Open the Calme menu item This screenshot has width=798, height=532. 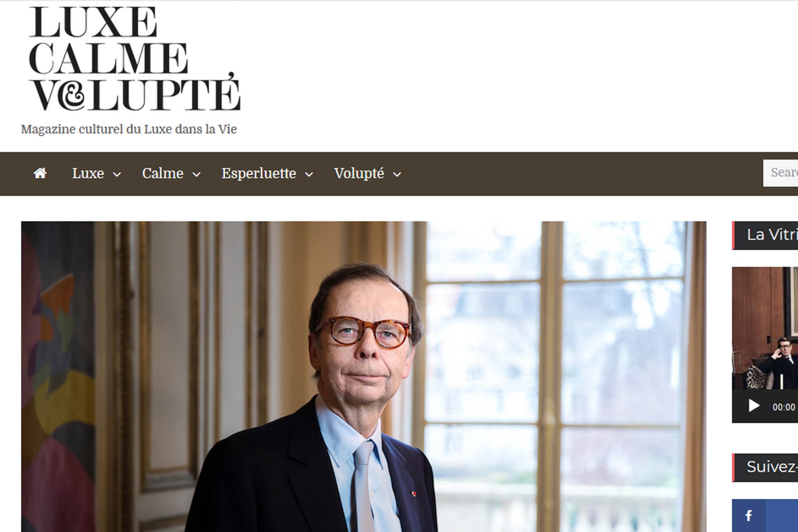[162, 173]
